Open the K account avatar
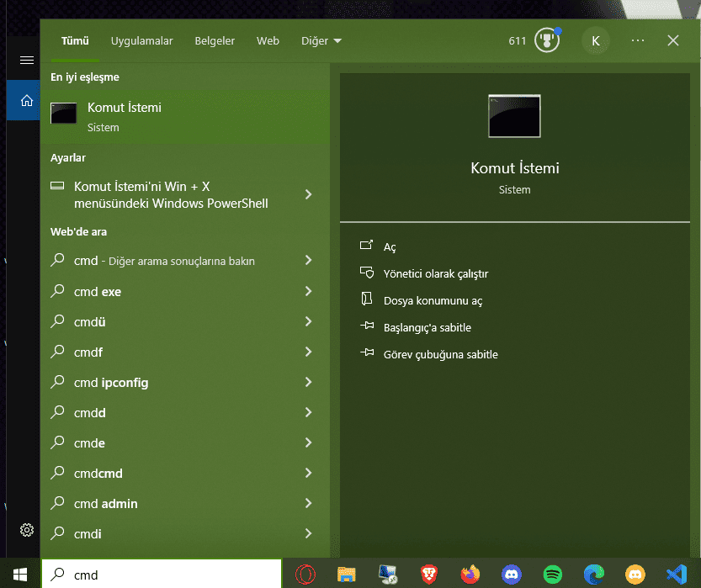 (596, 41)
